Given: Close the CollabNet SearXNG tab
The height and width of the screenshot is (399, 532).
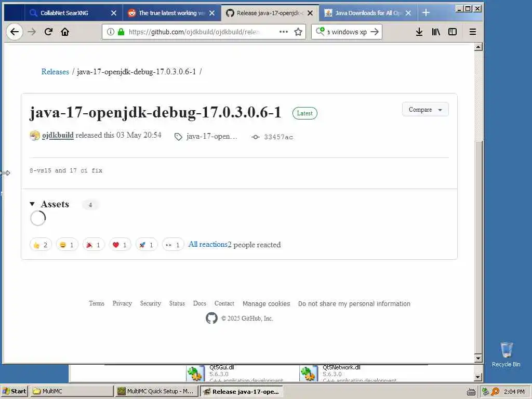Looking at the screenshot, I should [114, 13].
